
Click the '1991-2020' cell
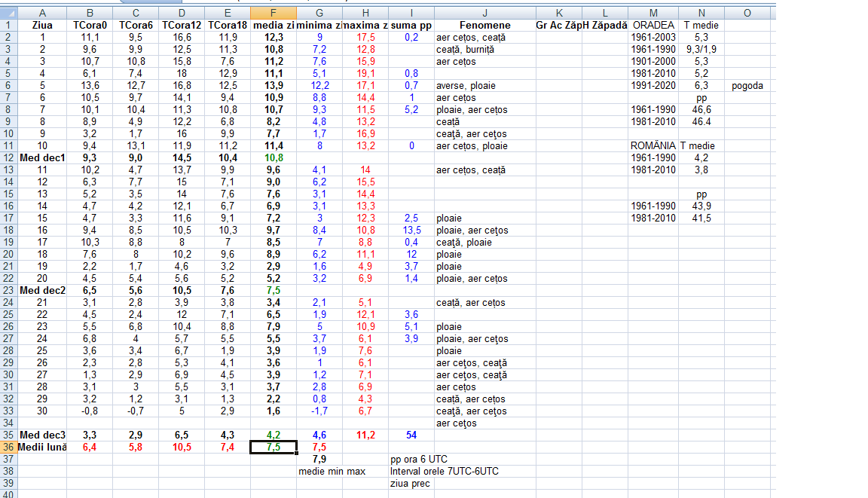(x=653, y=86)
